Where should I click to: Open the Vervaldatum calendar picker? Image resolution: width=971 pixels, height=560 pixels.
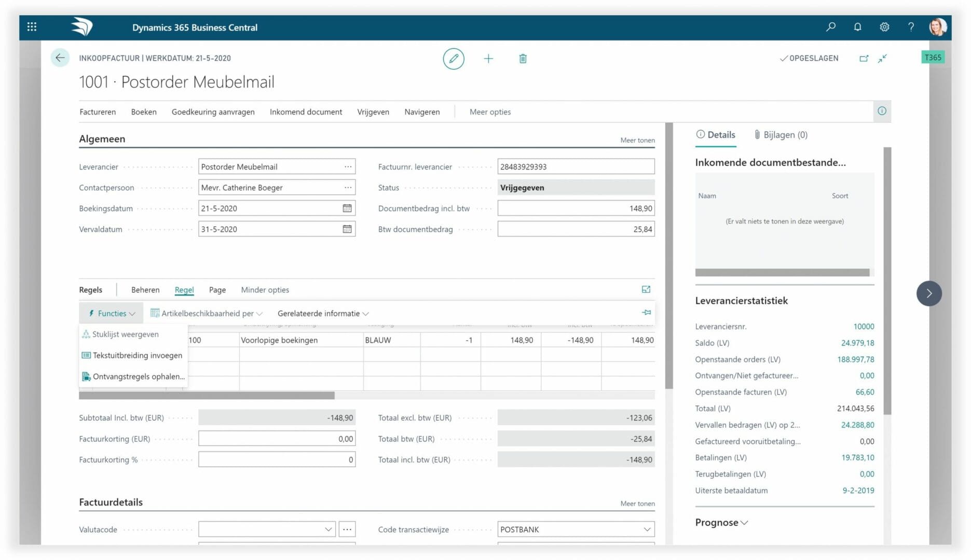347,229
